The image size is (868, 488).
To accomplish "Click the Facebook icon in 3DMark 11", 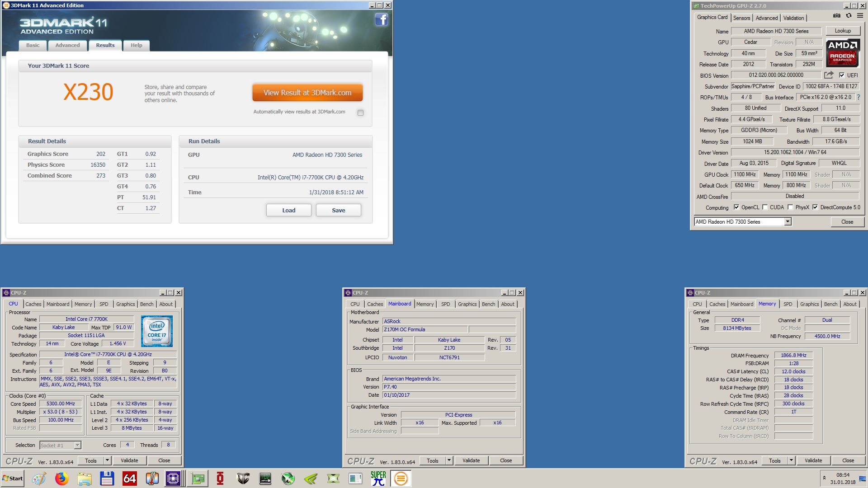I will click(x=382, y=19).
